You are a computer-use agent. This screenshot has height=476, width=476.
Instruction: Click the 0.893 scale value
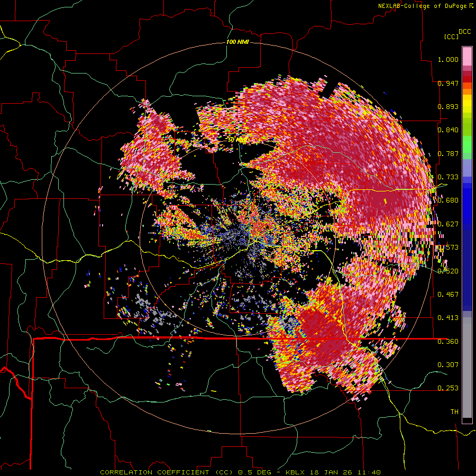(448, 106)
